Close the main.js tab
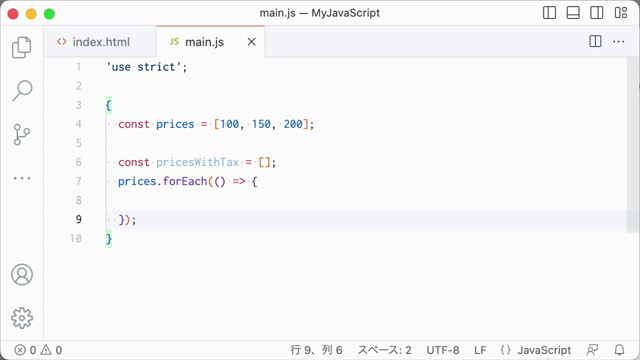The height and width of the screenshot is (360, 640). point(251,42)
